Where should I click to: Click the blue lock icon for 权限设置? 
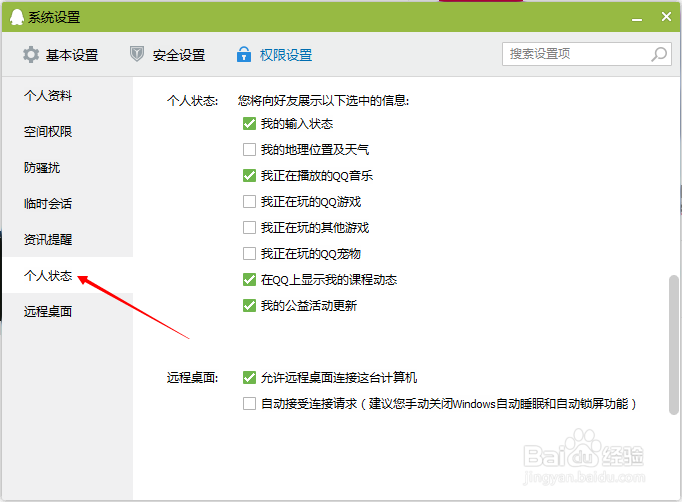pos(244,54)
